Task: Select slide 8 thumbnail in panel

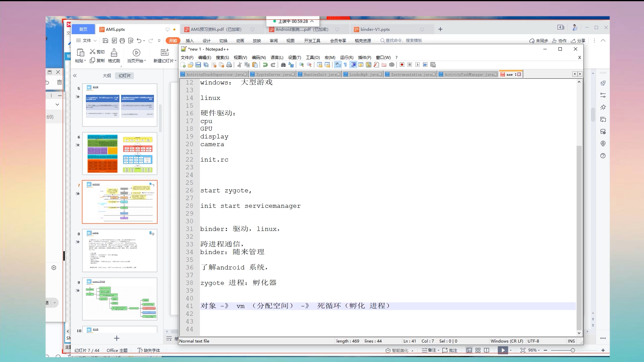Action: click(120, 250)
